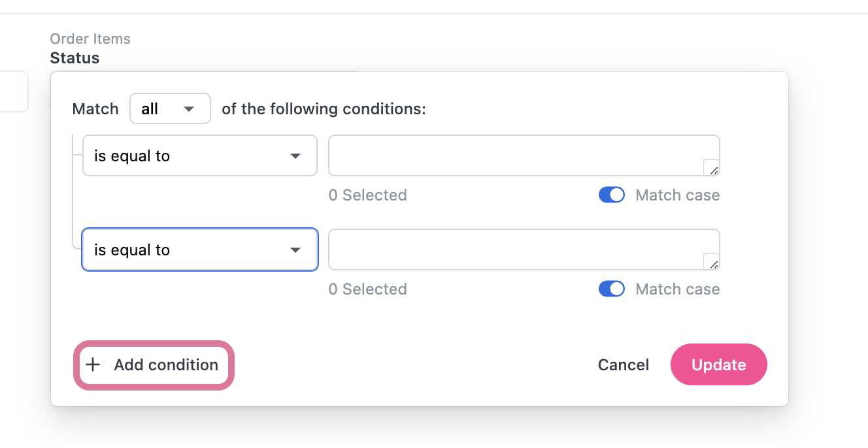The height and width of the screenshot is (448, 868).
Task: Expand the first 'is equal to' operator dropdown
Action: click(x=199, y=156)
